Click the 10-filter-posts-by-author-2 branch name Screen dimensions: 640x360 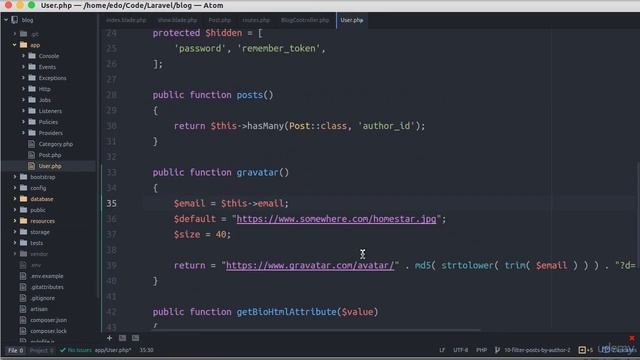pos(537,350)
